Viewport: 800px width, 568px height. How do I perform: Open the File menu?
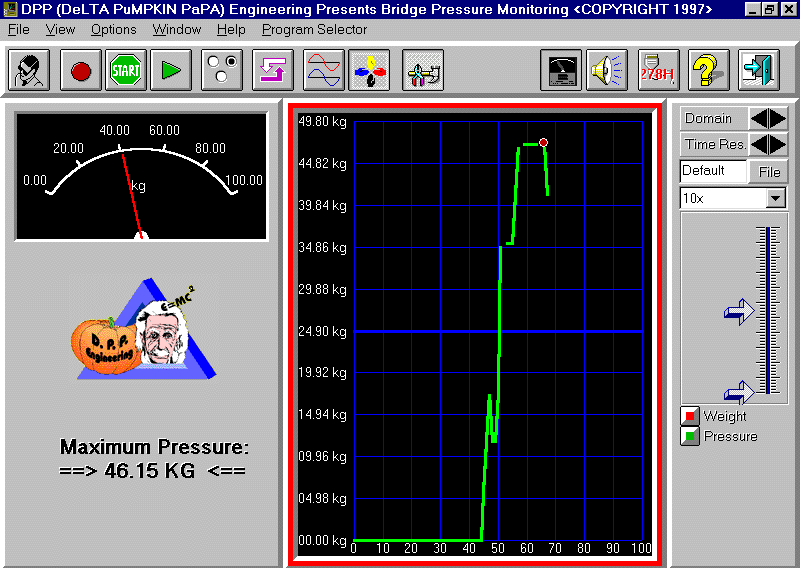(x=19, y=30)
